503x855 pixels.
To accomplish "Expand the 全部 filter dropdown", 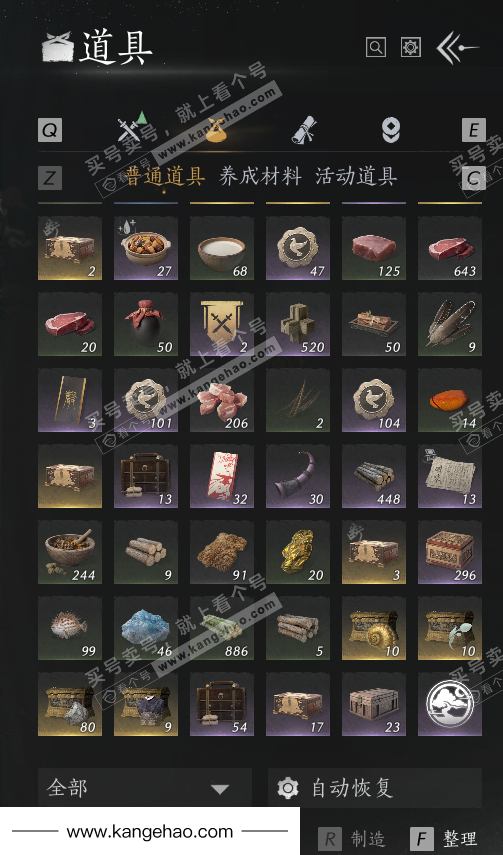I will point(145,787).
